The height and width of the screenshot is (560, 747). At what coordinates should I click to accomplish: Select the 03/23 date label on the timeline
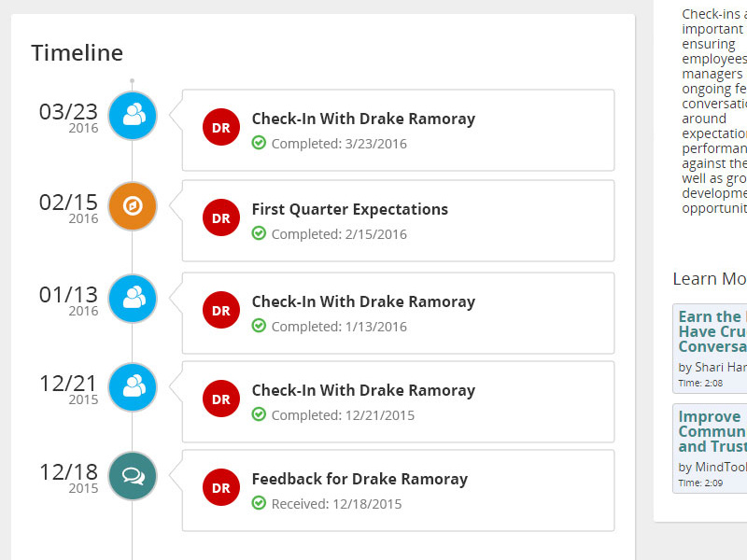68,110
